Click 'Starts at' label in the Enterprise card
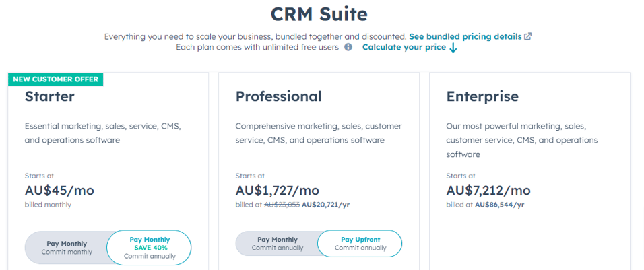Image resolution: width=644 pixels, height=270 pixels. coord(461,176)
